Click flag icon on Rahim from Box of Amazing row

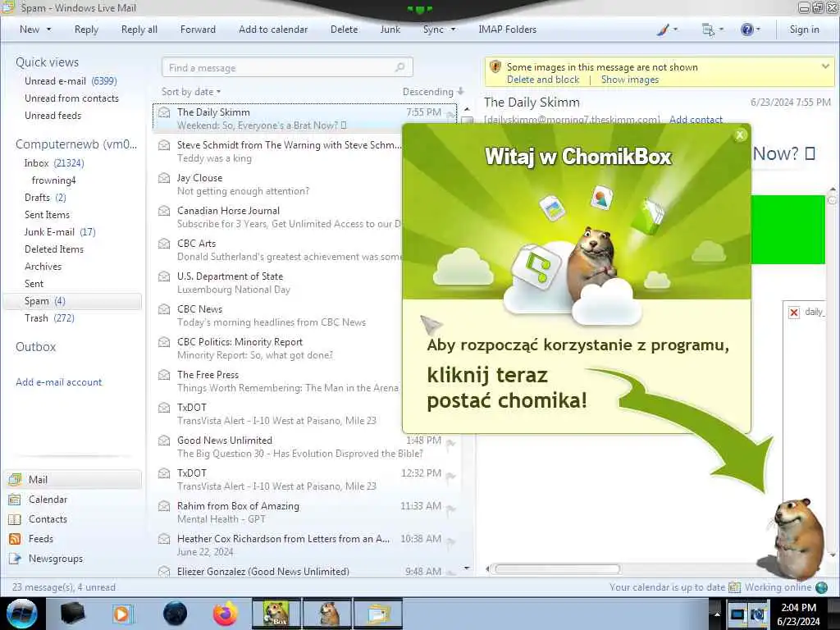[x=451, y=509]
